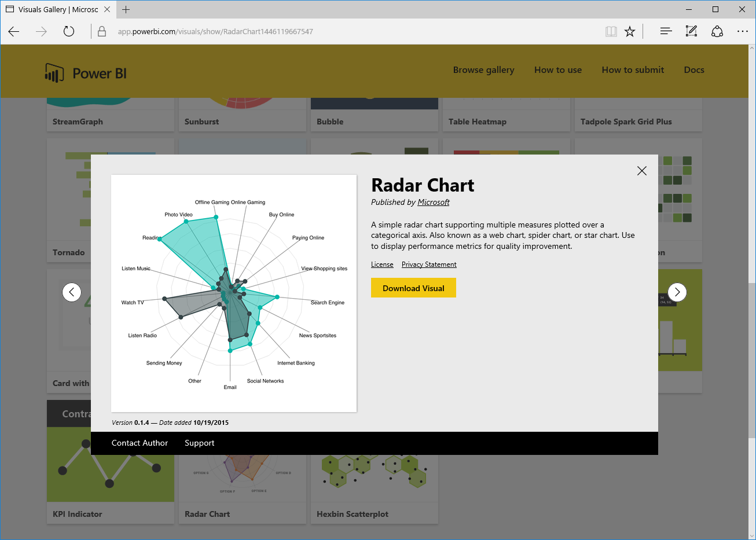Open the Microsoft publisher link

click(x=434, y=202)
